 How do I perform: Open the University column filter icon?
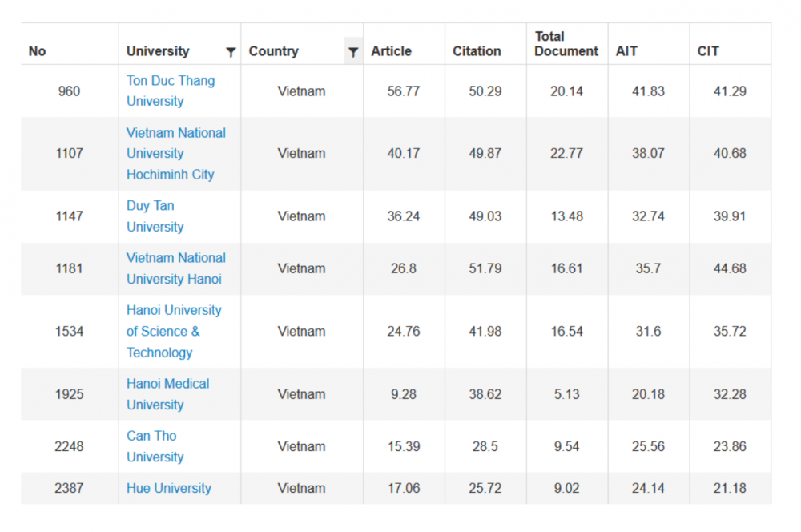coord(231,51)
